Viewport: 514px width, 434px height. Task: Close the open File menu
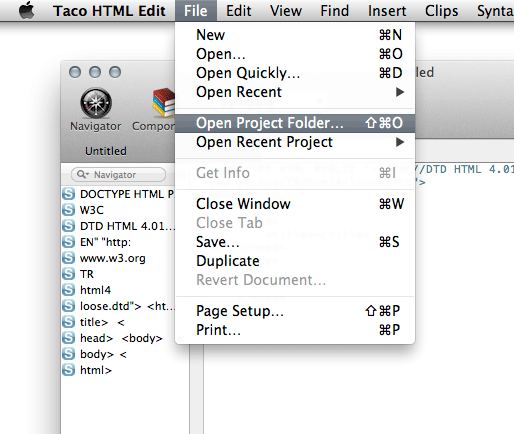[x=196, y=11]
